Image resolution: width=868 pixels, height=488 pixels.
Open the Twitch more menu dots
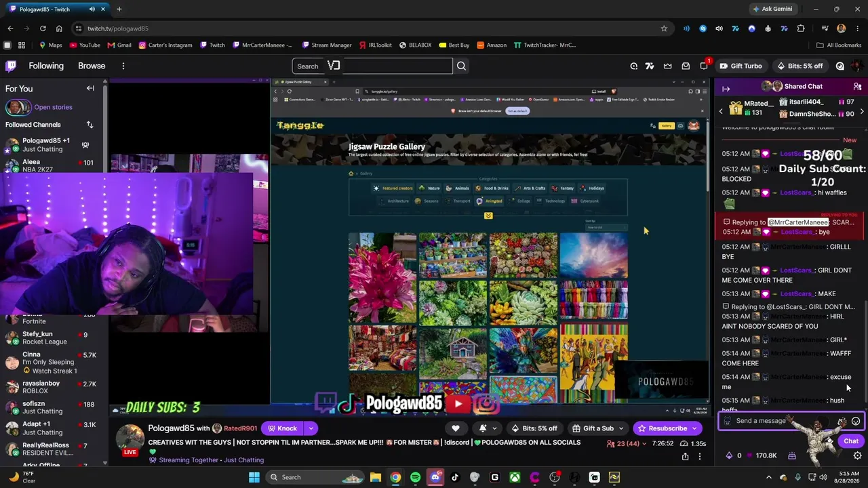pyautogui.click(x=123, y=66)
